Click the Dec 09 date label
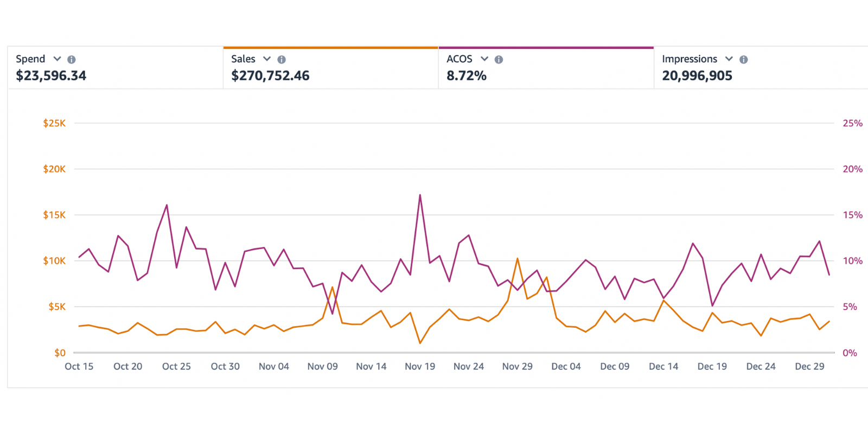Screen dimensions: 868x434 (615, 367)
